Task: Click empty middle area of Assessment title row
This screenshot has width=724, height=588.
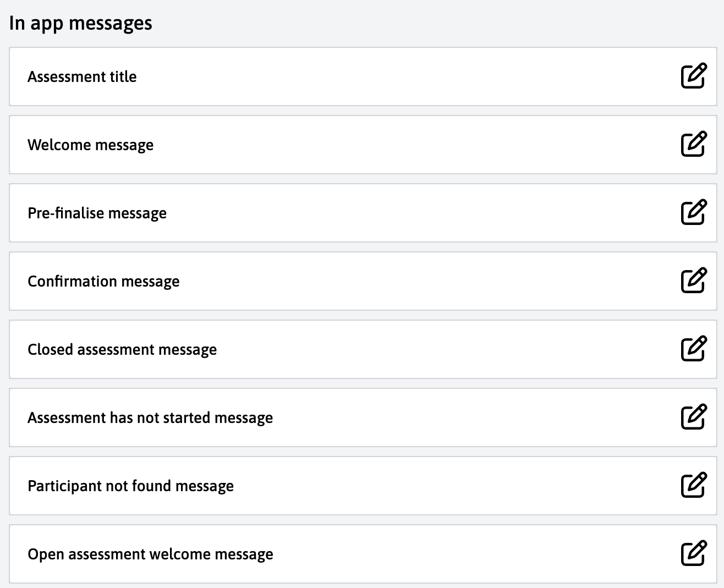Action: pos(385,76)
